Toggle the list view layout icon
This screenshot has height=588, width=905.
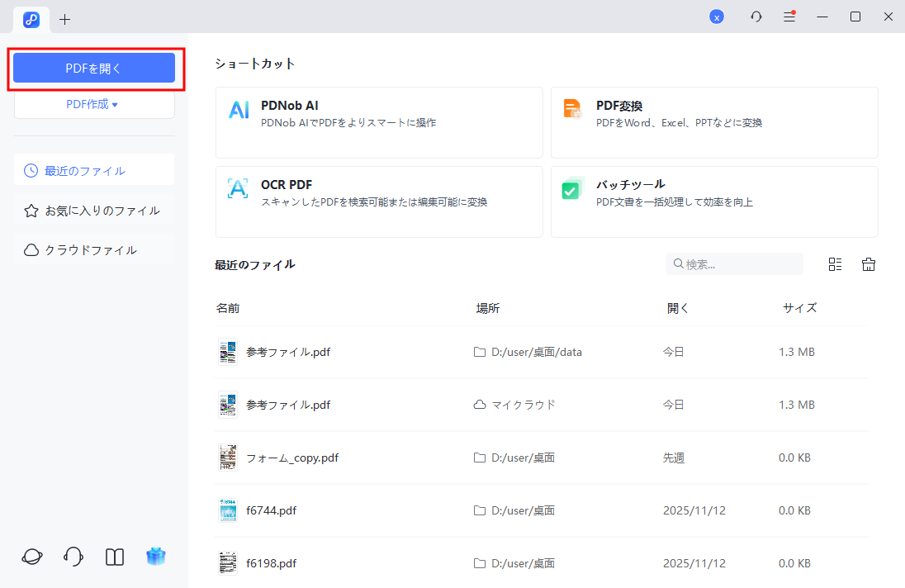tap(835, 263)
